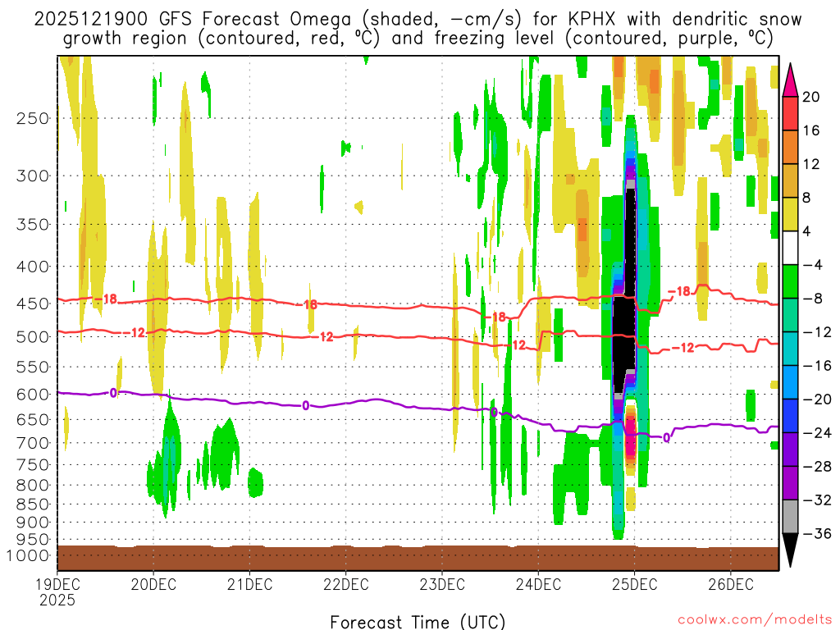Pick the light blue swatch between -20 and -16
This screenshot has width=840, height=630.
(790, 382)
